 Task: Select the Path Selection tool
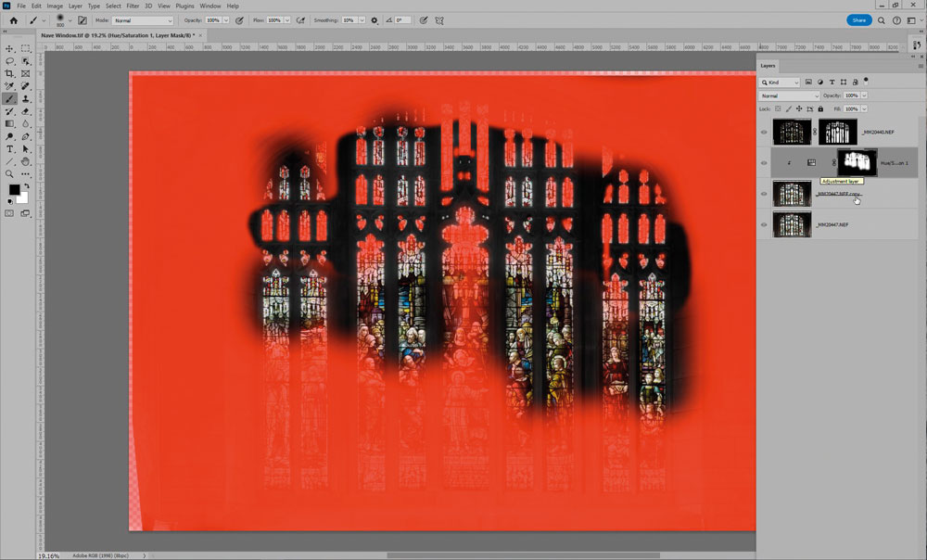pyautogui.click(x=25, y=149)
